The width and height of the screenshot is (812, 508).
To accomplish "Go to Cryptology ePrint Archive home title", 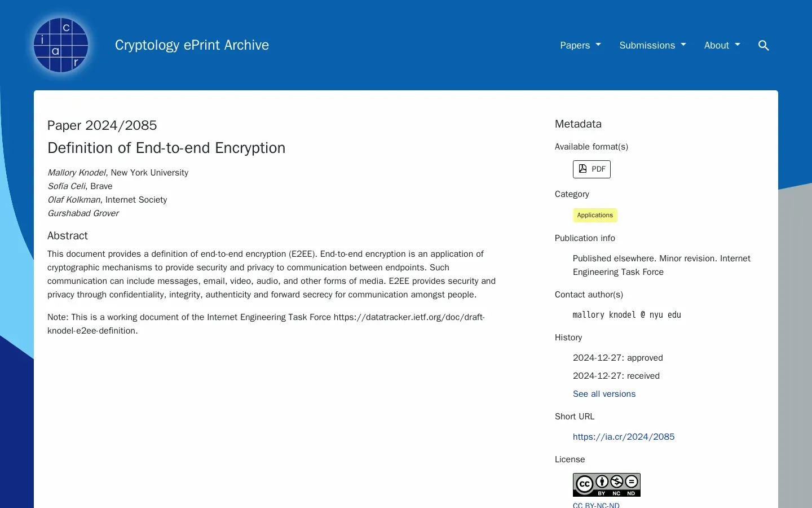I will [192, 45].
